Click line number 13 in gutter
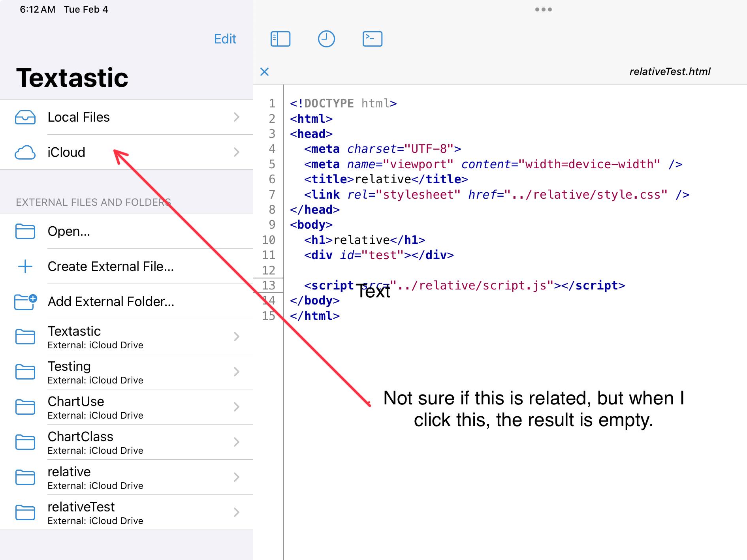Screen dimensions: 747x560 coord(269,286)
